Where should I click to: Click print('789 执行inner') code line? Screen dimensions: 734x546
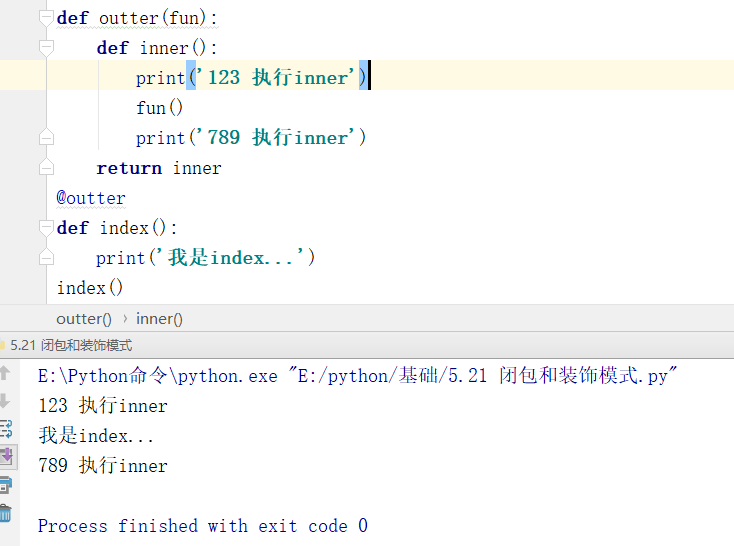coord(251,138)
